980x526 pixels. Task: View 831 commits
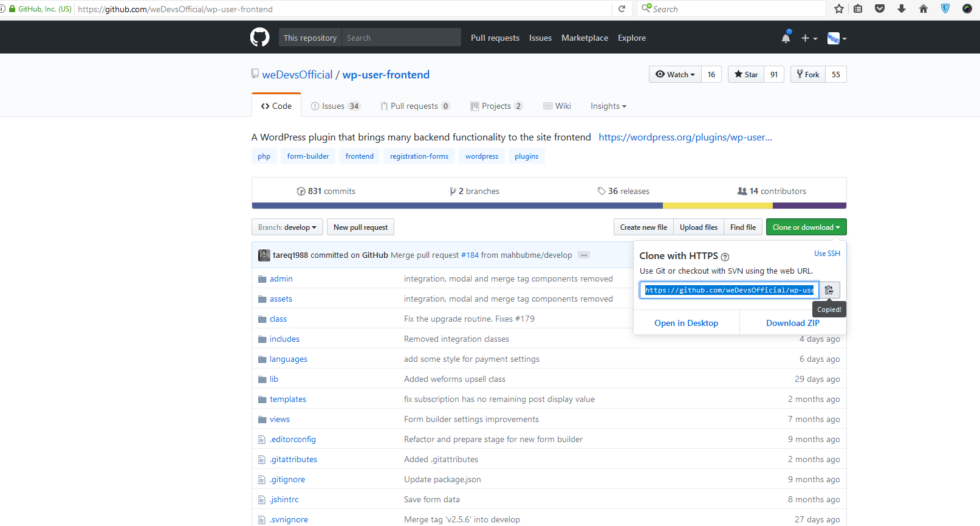click(x=326, y=191)
